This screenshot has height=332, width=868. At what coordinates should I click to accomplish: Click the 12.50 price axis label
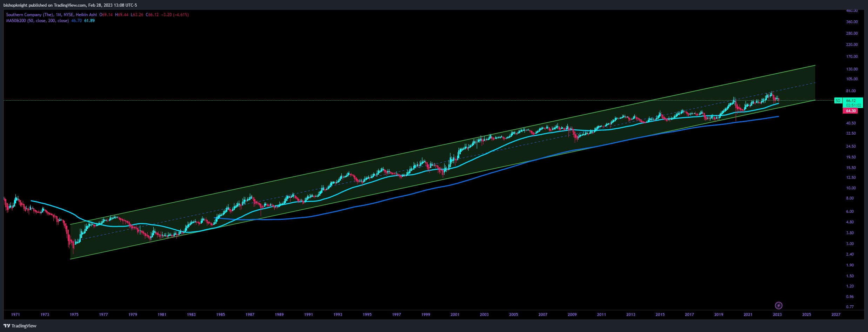(x=851, y=177)
